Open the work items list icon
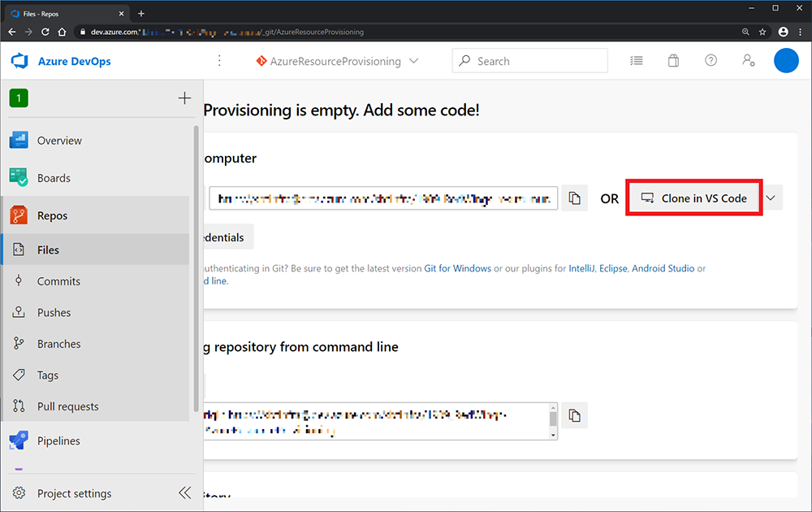The image size is (812, 512). (x=637, y=61)
